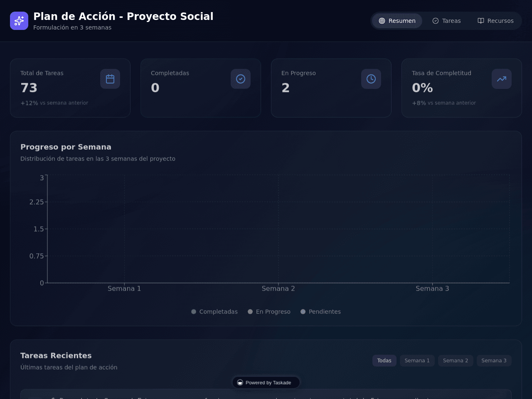Click the trending arrow icon in Tasa de Completitud
This screenshot has height=399, width=532.
click(502, 79)
